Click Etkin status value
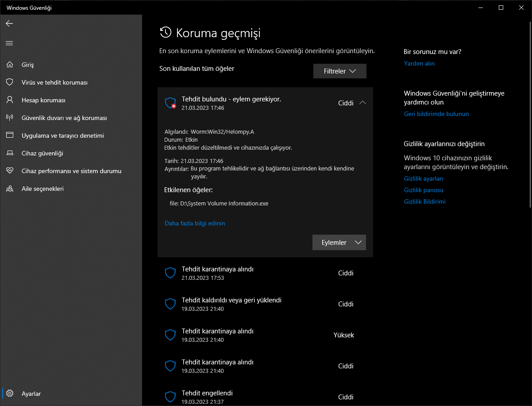Screen dimensions: 532x406 [191, 139]
